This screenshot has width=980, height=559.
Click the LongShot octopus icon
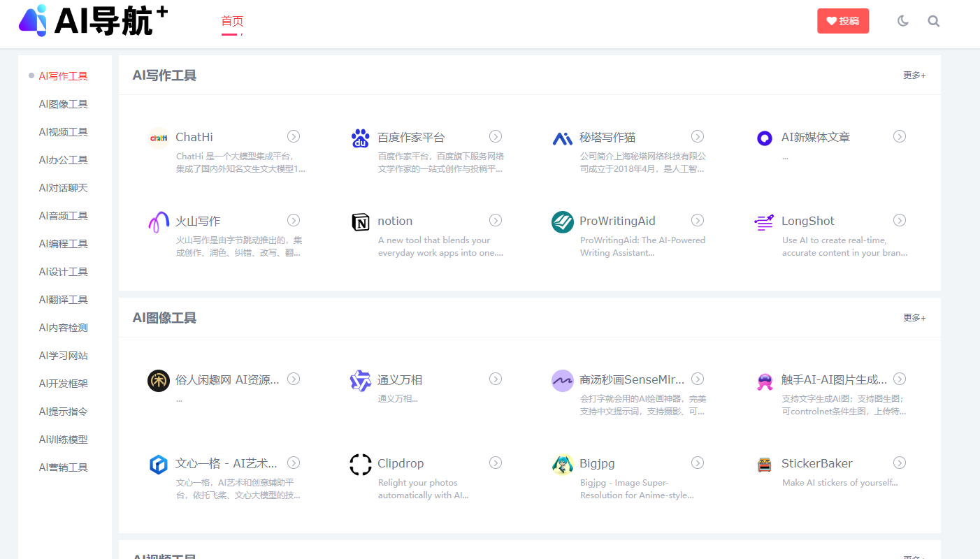point(764,222)
